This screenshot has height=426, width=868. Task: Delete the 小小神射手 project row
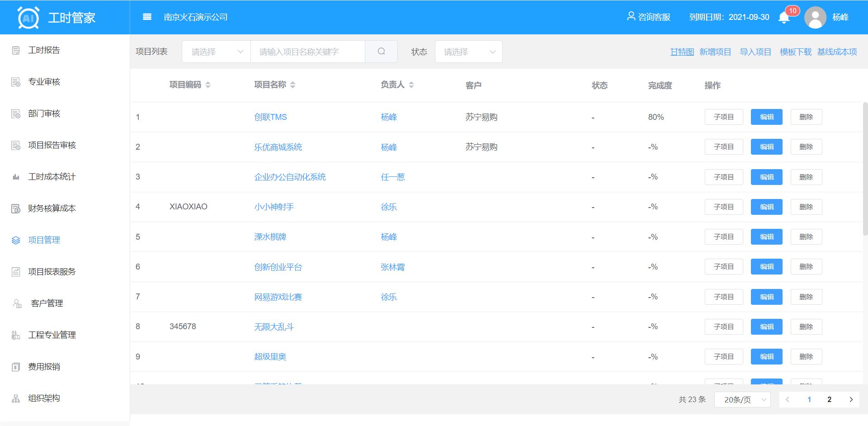806,207
